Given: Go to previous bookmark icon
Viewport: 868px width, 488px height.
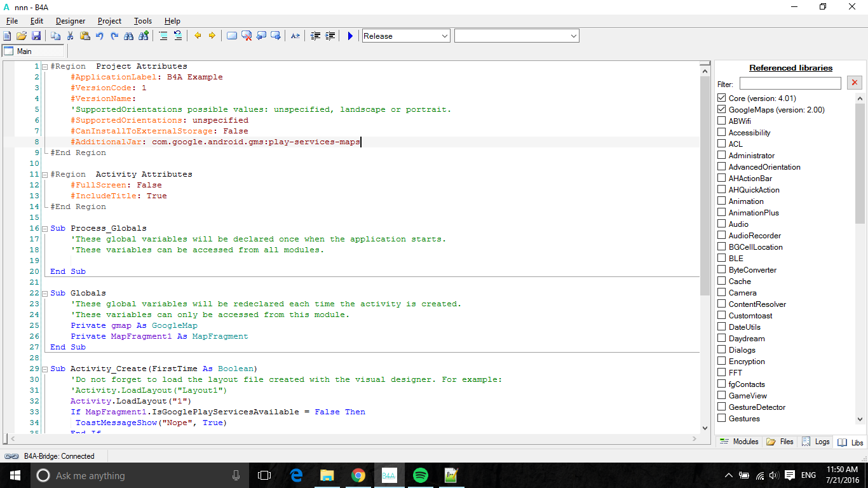Looking at the screenshot, I should tap(261, 36).
